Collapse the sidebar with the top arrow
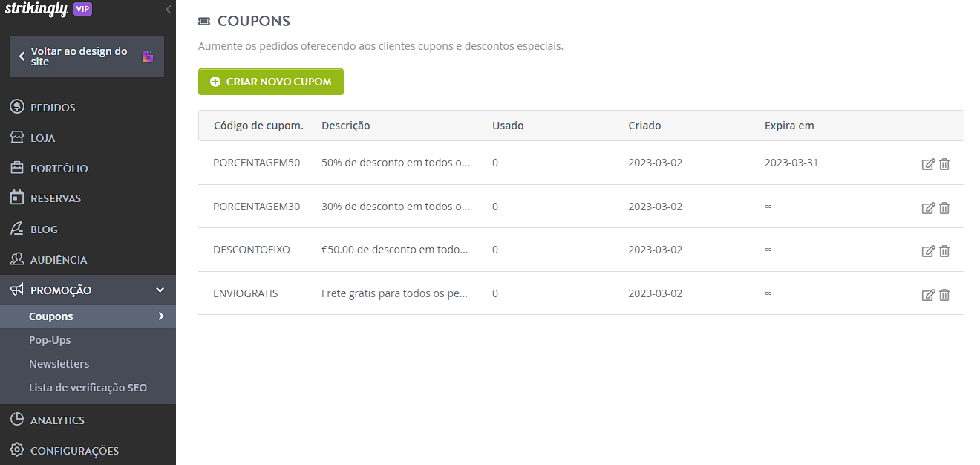The image size is (980, 465). coord(169,10)
